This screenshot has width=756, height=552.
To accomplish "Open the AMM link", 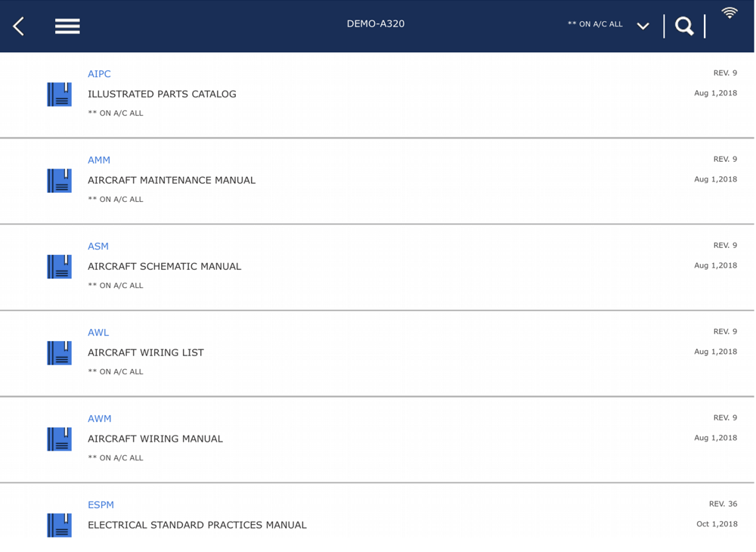I will click(99, 160).
